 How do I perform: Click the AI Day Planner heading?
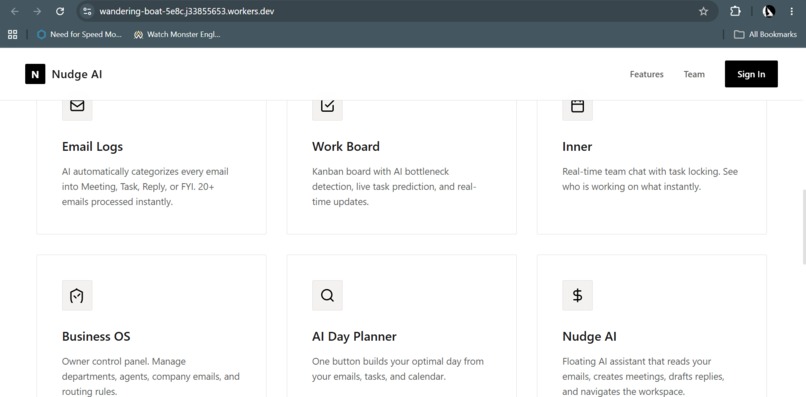[354, 337]
